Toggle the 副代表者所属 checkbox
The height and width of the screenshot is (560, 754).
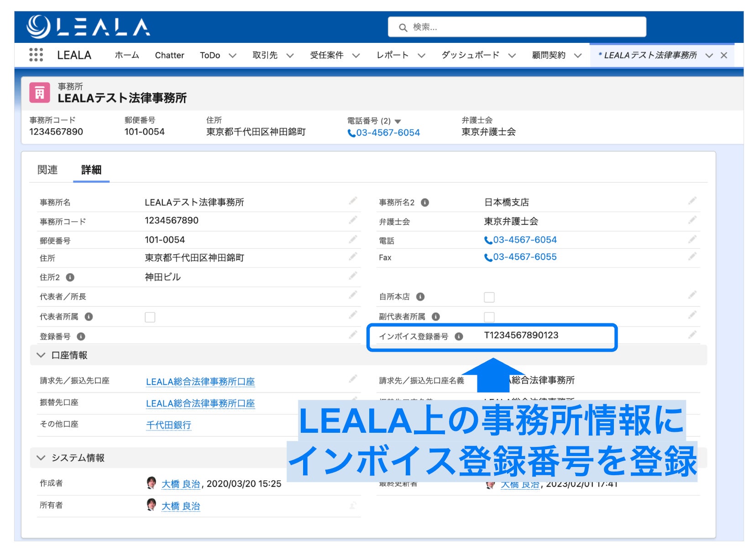coord(489,317)
